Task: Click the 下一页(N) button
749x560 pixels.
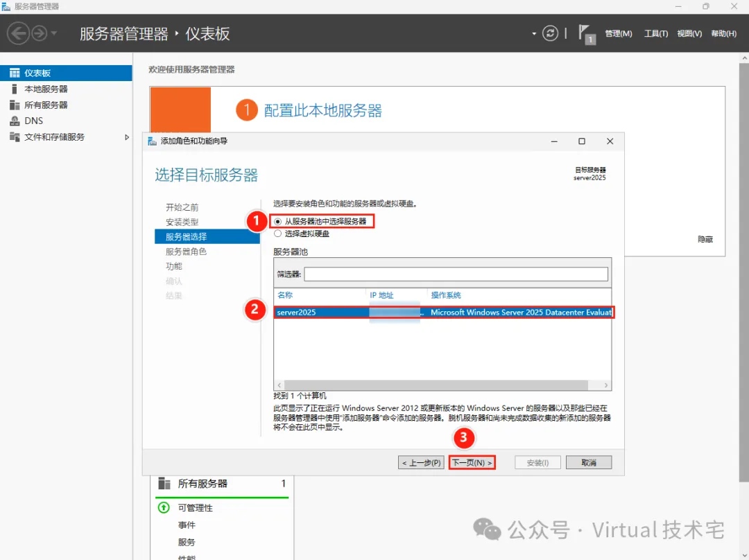Action: [x=472, y=462]
